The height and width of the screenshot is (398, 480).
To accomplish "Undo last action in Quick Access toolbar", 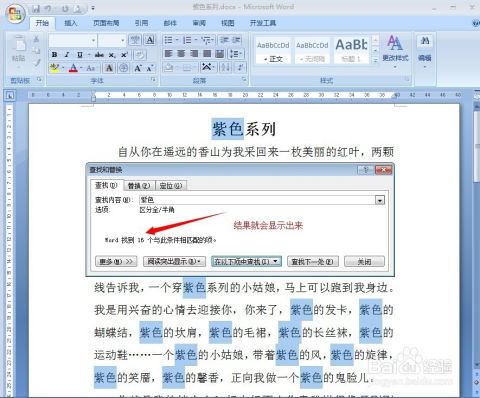I will click(48, 9).
